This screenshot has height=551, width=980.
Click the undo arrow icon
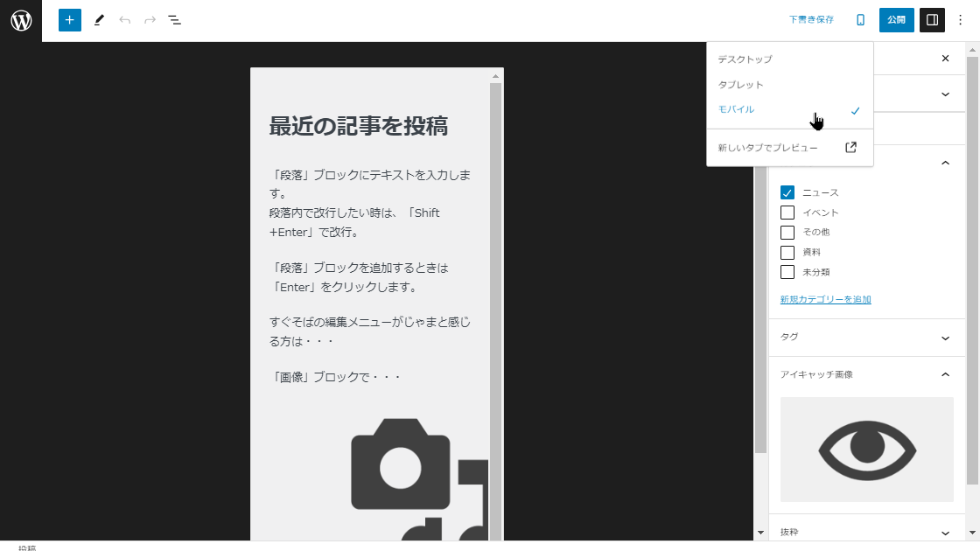[x=124, y=20]
